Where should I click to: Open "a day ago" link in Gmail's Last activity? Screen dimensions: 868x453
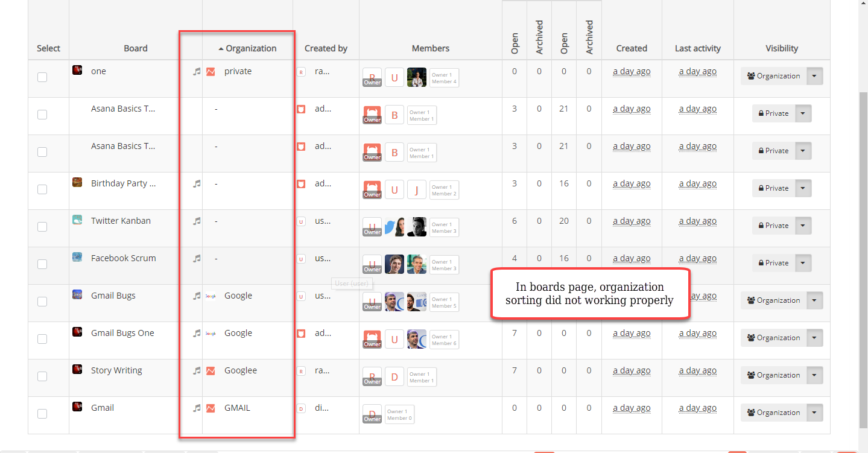coord(697,408)
